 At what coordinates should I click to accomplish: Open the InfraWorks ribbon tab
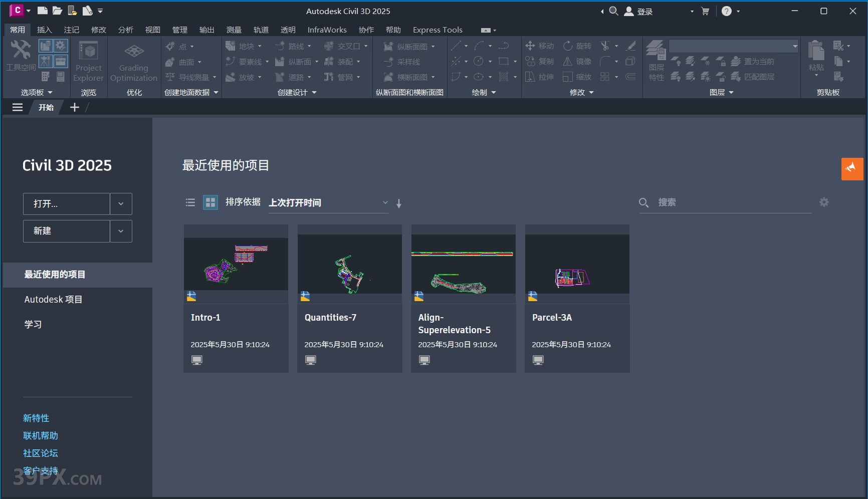coord(327,30)
